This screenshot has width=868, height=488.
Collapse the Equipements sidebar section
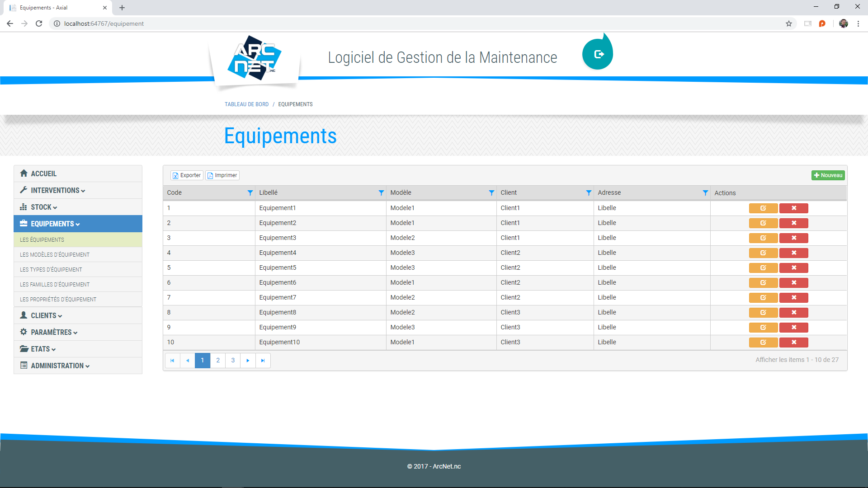point(52,224)
